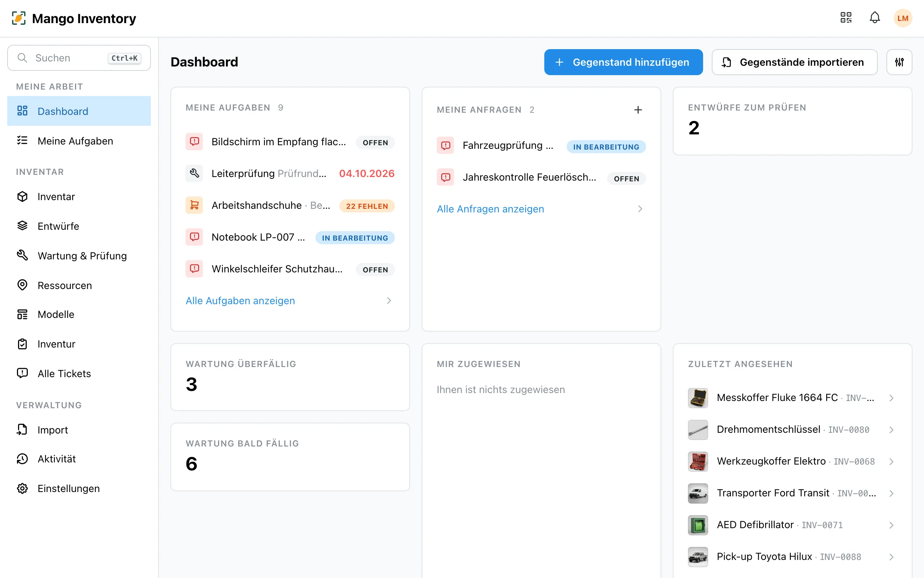
Task: Open chevron for Transporter Ford Transit
Action: (x=891, y=493)
